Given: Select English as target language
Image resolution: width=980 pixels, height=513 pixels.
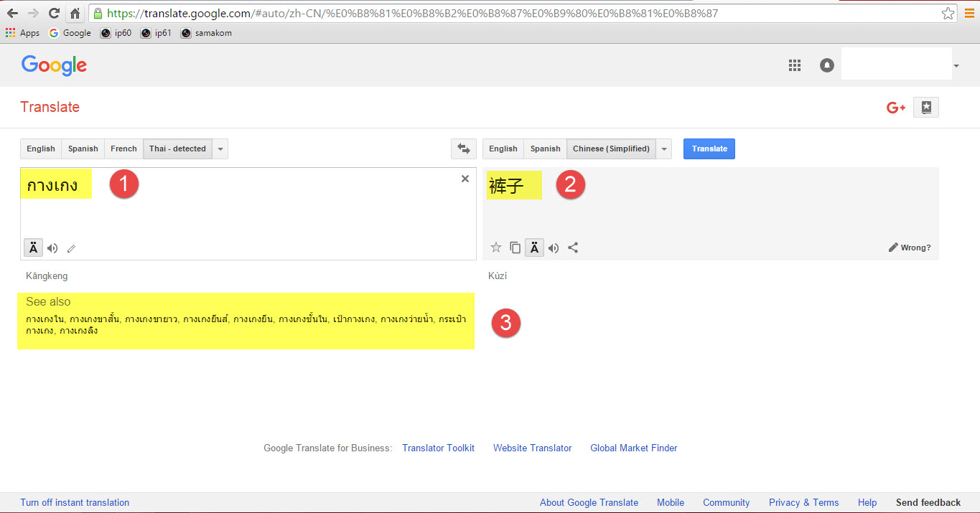Looking at the screenshot, I should [x=503, y=149].
